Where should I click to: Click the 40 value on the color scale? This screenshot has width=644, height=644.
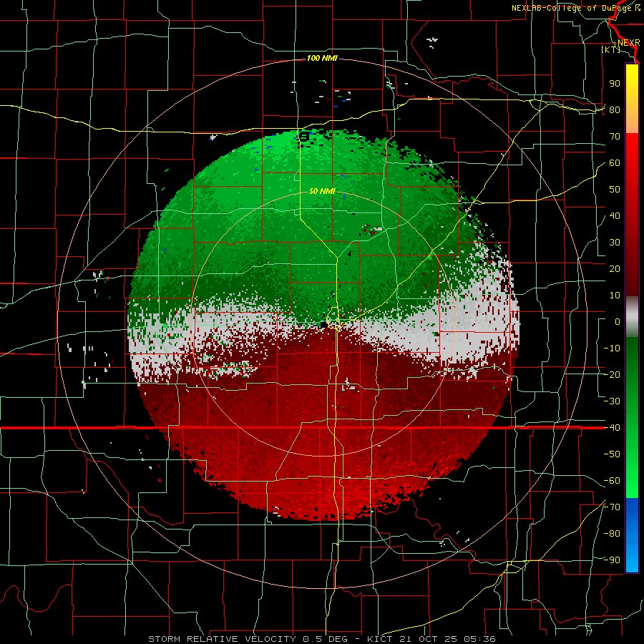pyautogui.click(x=615, y=216)
